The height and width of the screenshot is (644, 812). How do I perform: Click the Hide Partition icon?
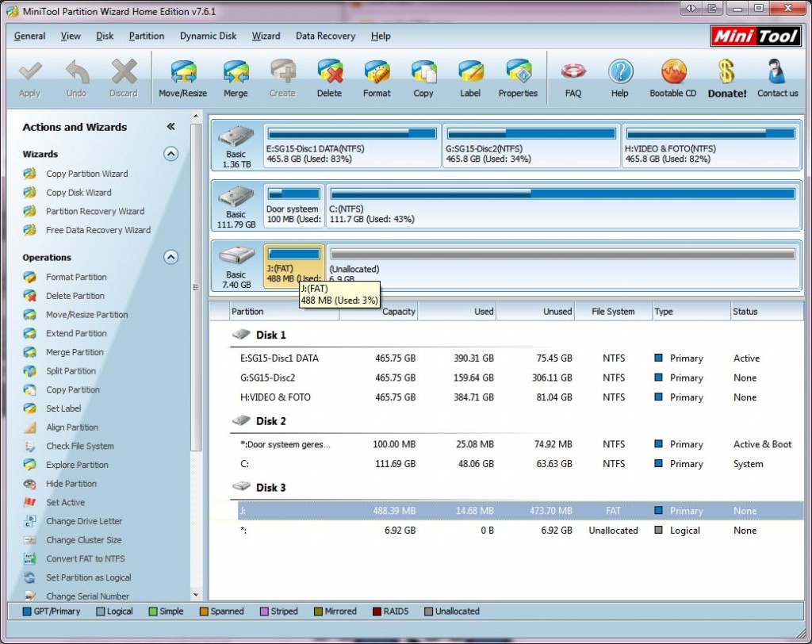[x=30, y=483]
